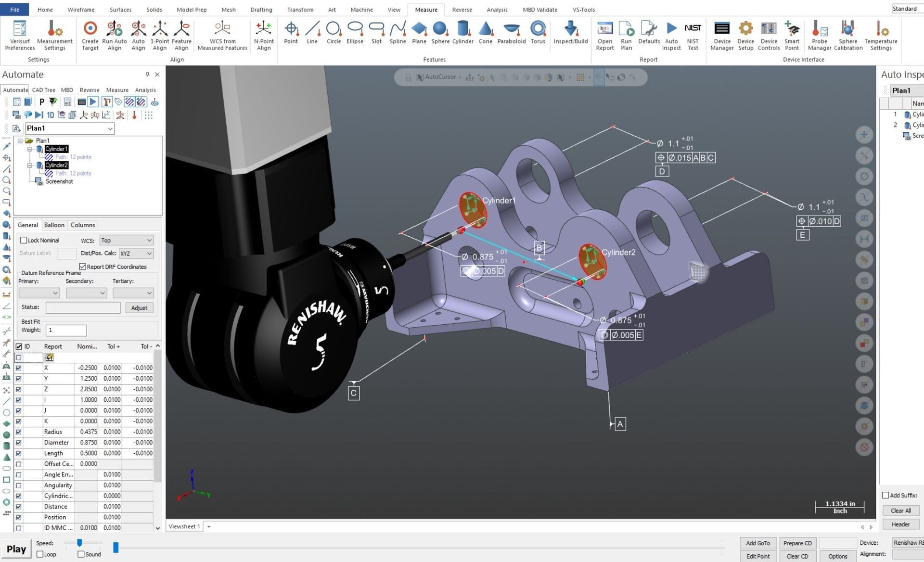Select the Plane feature tool
924x562 pixels.
419,33
